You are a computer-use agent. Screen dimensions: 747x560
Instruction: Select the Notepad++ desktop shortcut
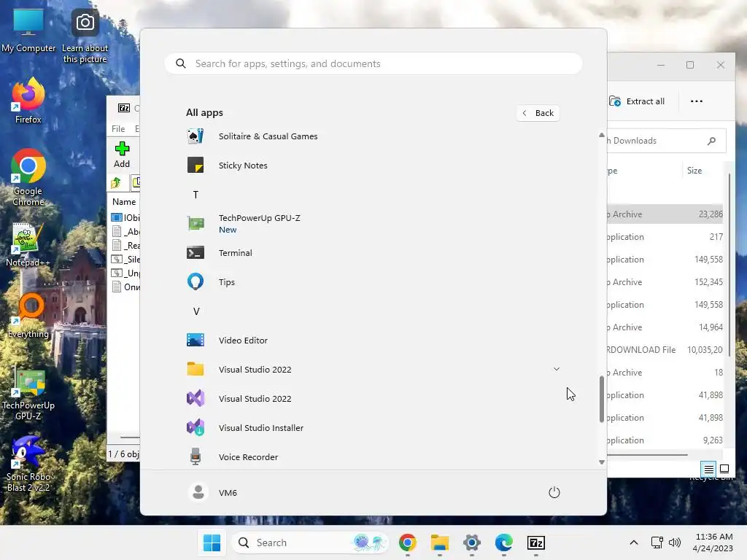coord(28,245)
